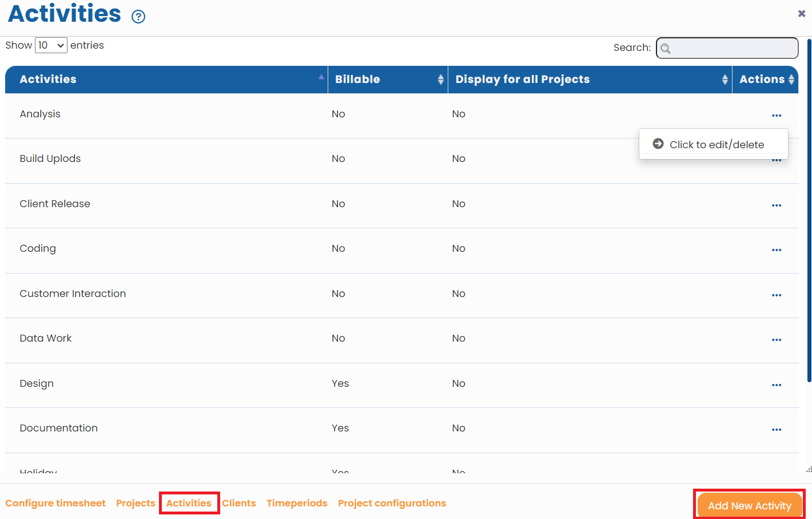Open actions for the Data Work activity
This screenshot has width=812, height=519.
[x=777, y=340]
